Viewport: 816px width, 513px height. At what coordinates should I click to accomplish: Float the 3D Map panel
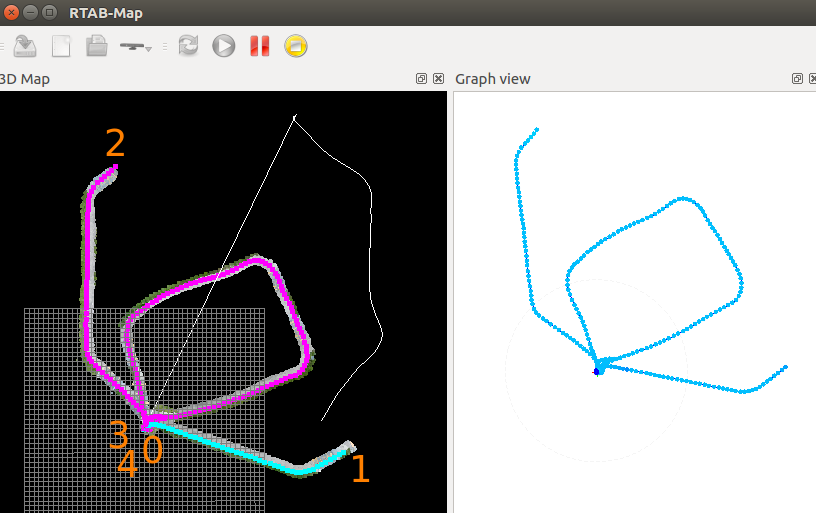click(x=421, y=79)
